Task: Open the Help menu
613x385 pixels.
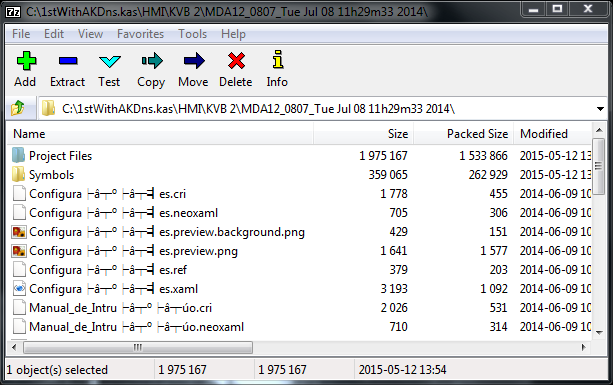Action: tap(233, 34)
